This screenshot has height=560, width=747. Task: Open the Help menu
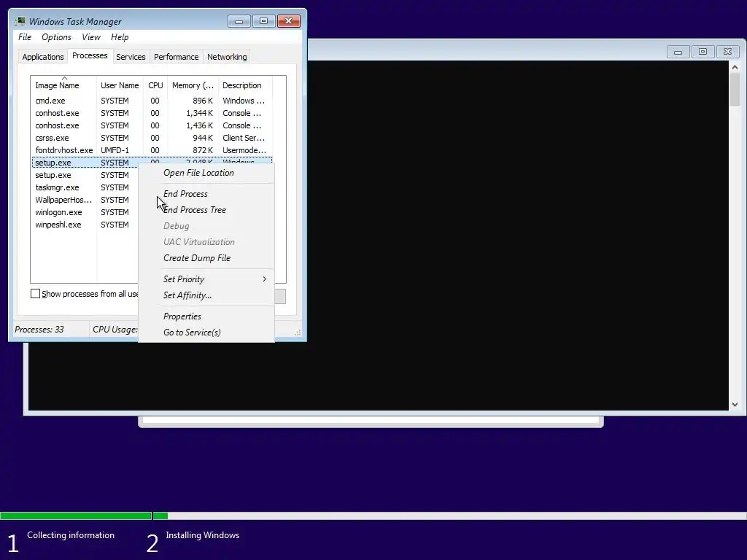pos(120,37)
